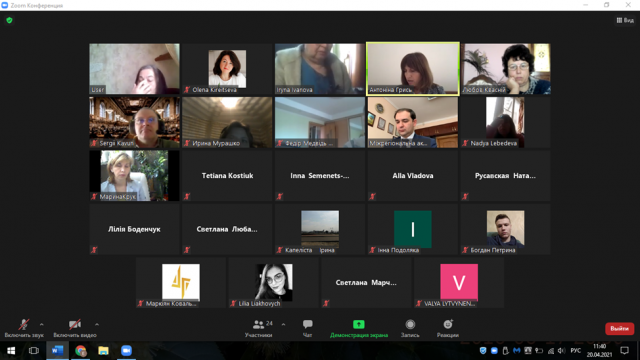The height and width of the screenshot is (360, 640).
Task: Select Капелюта Ірина's picture tile
Action: point(320,229)
